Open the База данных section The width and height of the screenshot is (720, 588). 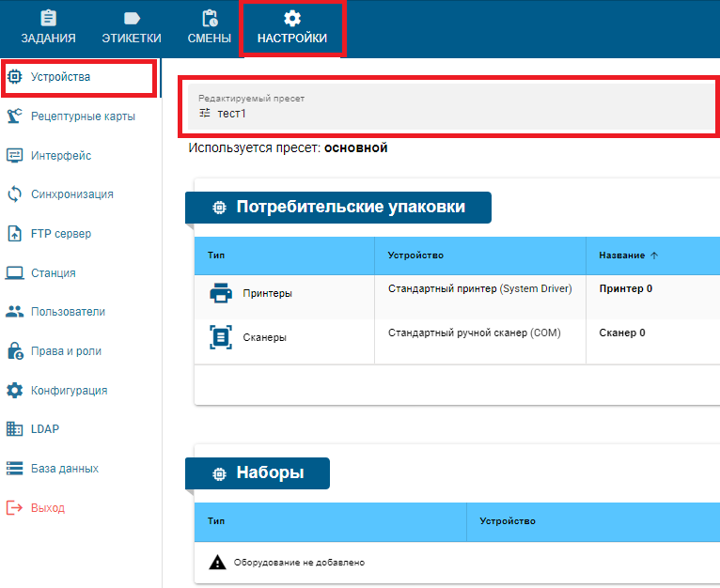click(x=64, y=469)
